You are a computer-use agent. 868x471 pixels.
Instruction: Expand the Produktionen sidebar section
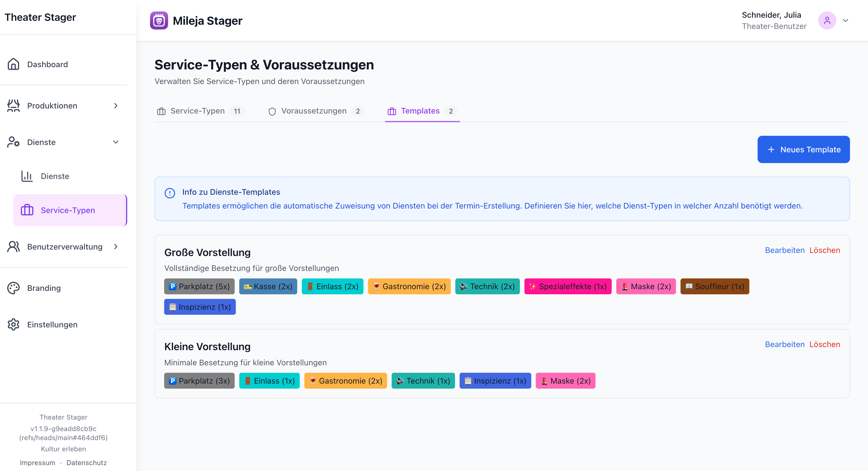coord(116,105)
